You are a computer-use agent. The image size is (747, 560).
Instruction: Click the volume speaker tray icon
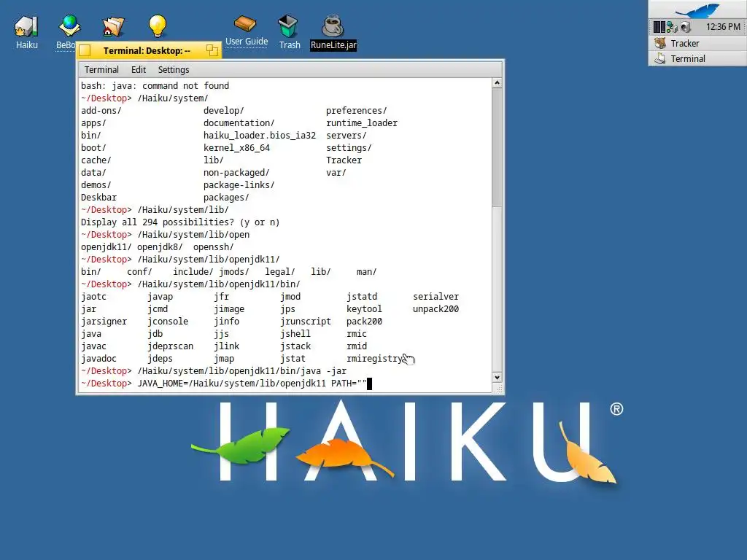click(x=686, y=27)
